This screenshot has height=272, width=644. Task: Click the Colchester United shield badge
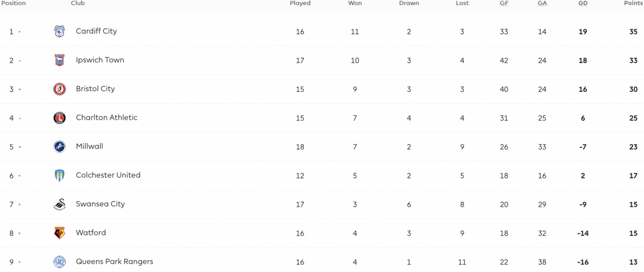pos(60,176)
